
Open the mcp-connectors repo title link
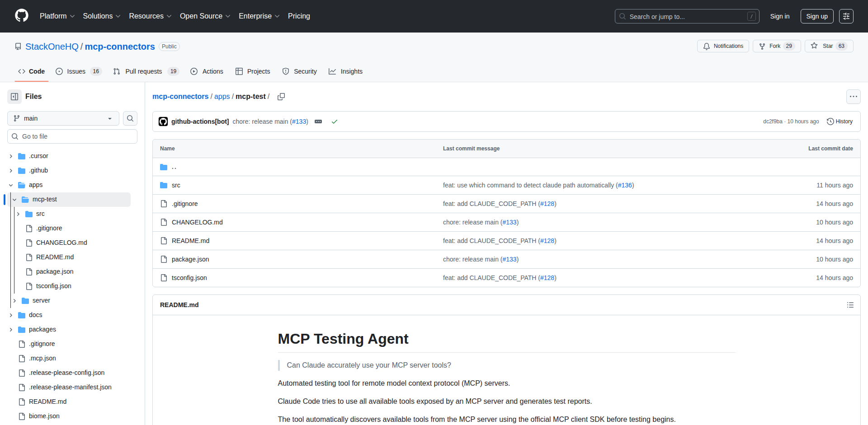coord(120,47)
